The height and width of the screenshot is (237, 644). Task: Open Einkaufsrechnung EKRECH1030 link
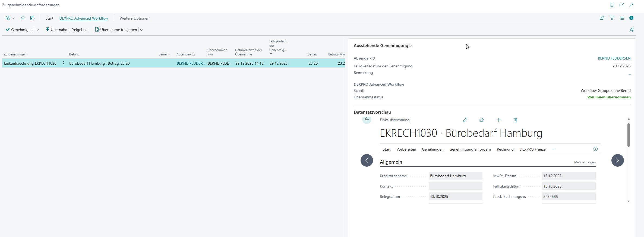click(x=30, y=63)
